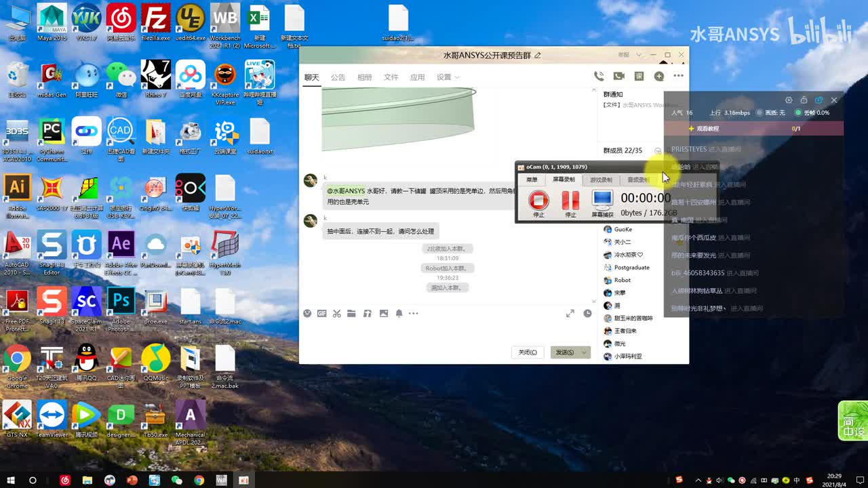Image resolution: width=868 pixels, height=488 pixels.
Task: Open the 文件 tab
Action: pos(391,77)
